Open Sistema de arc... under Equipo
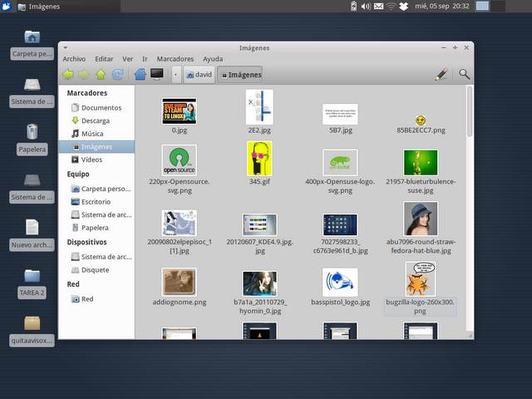The height and width of the screenshot is (399, 532). (x=96, y=214)
